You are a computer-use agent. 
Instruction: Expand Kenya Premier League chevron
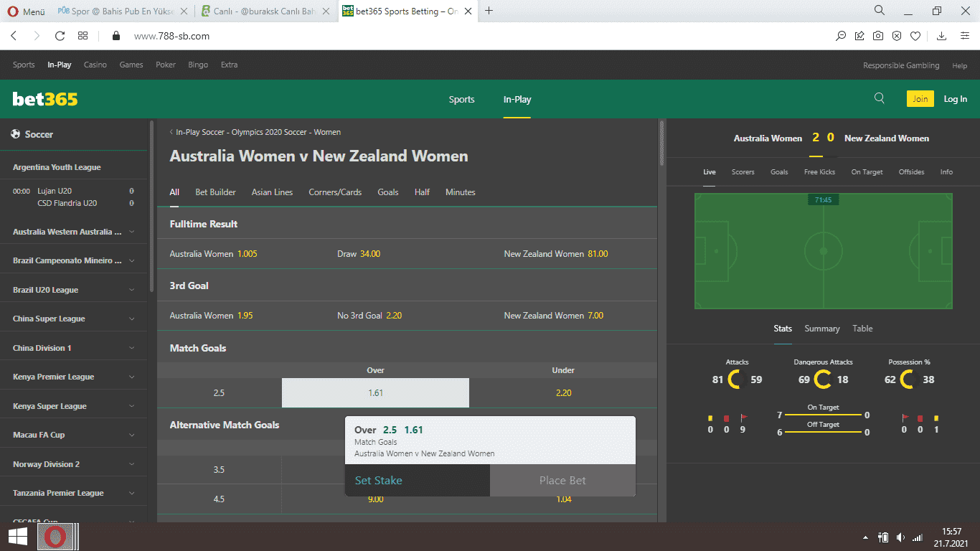[x=132, y=377]
